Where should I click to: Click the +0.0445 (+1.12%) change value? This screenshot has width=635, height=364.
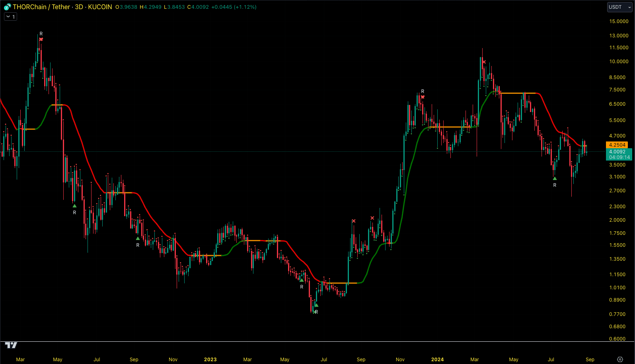point(234,7)
